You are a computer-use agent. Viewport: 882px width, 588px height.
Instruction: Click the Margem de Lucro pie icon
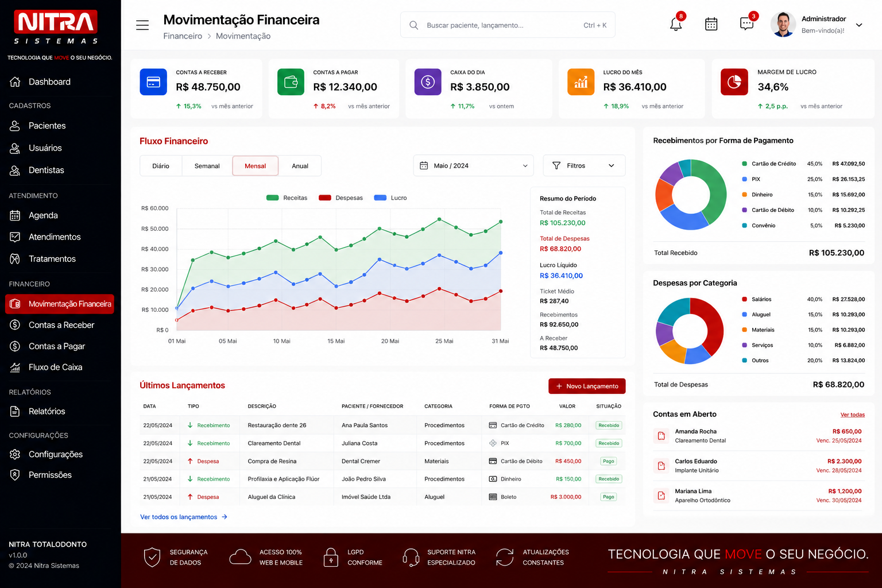click(734, 82)
